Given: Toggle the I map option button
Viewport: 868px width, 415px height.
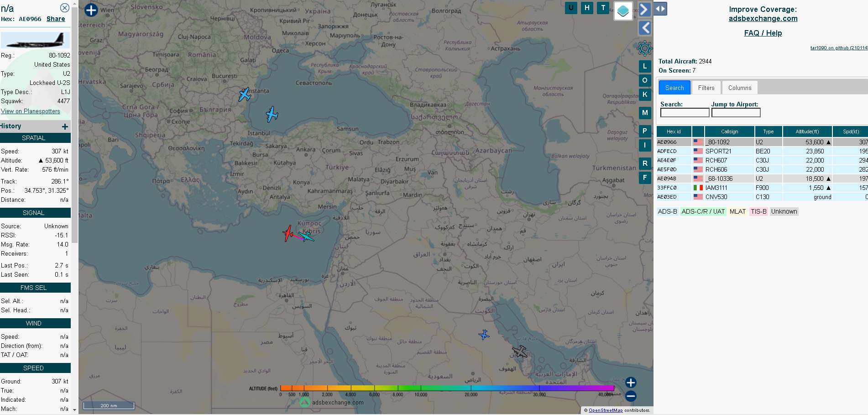Looking at the screenshot, I should [x=645, y=145].
